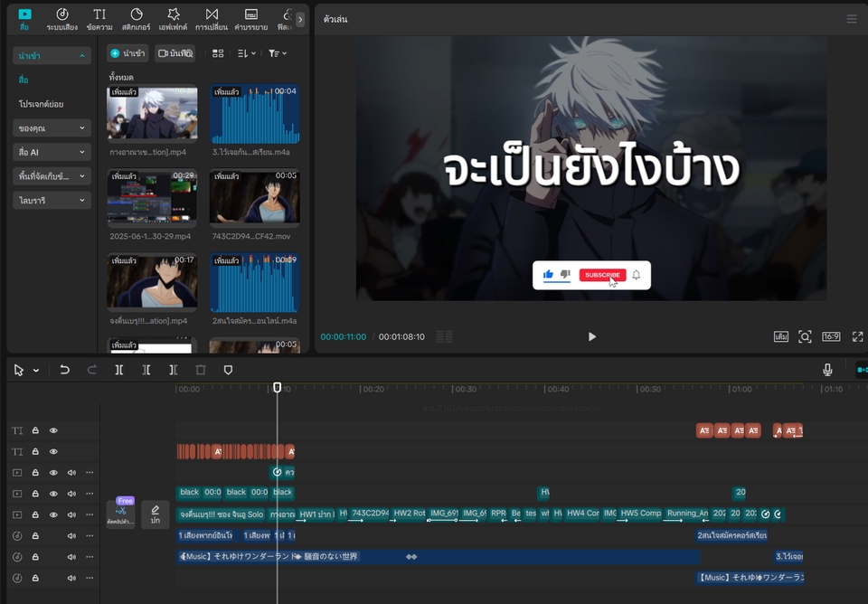This screenshot has height=604, width=868.
Task: Open the sort order dropdown
Action: click(x=246, y=53)
